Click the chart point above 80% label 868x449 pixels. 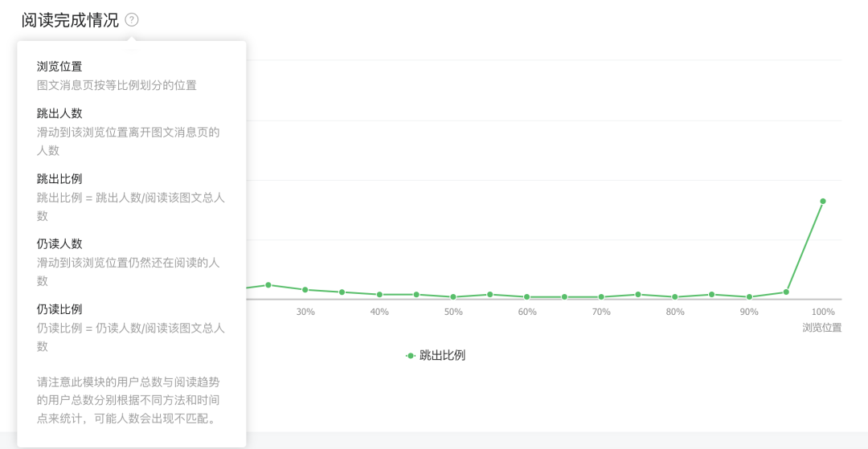[x=675, y=297]
